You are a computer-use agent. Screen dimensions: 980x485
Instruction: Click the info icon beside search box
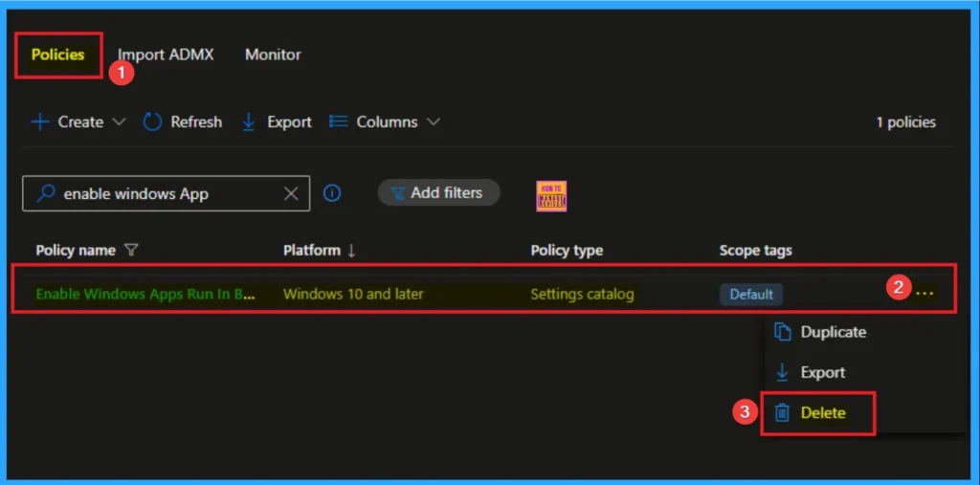pos(332,193)
